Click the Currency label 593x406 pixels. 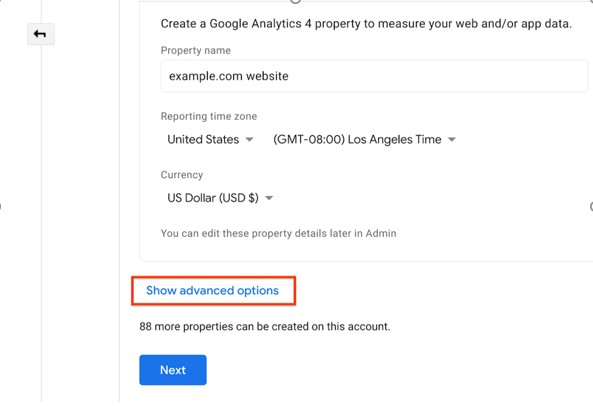pos(182,175)
